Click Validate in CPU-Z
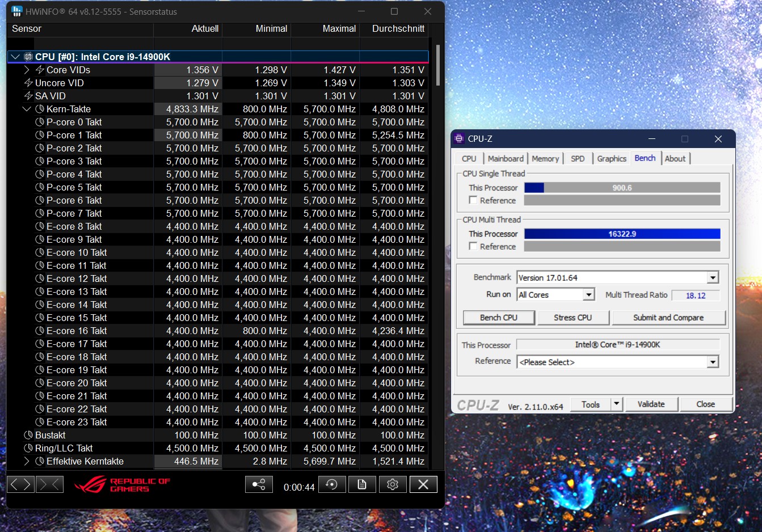Image resolution: width=762 pixels, height=532 pixels. [651, 404]
